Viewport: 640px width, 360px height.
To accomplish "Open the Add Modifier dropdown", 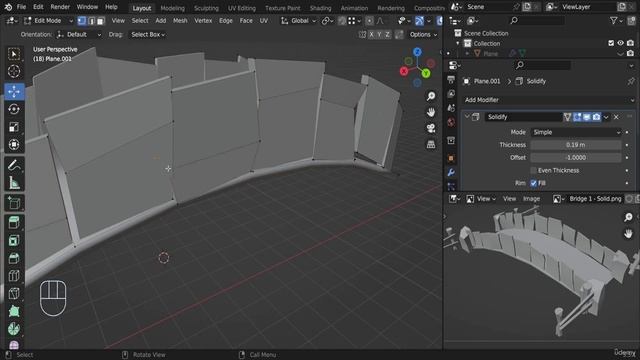I will click(x=549, y=100).
